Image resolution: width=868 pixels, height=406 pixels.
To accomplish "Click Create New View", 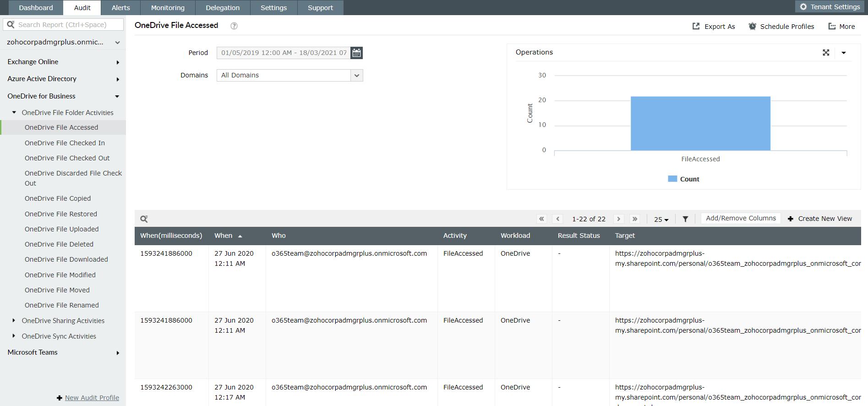I will [x=825, y=219].
